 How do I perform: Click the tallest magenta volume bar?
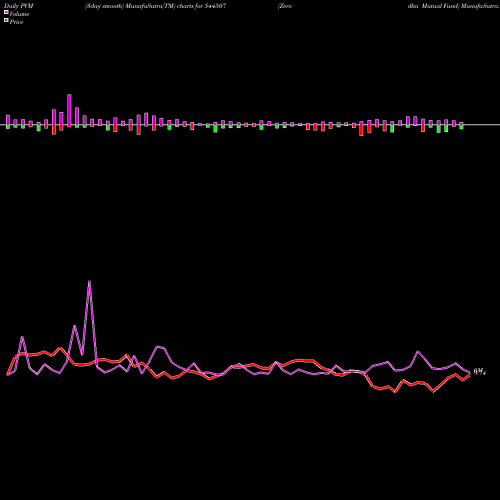[x=69, y=110]
